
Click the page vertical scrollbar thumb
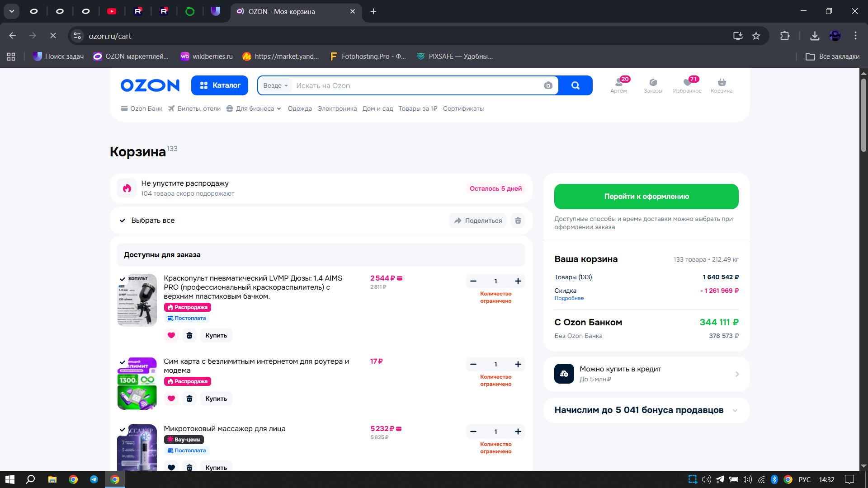point(863,115)
